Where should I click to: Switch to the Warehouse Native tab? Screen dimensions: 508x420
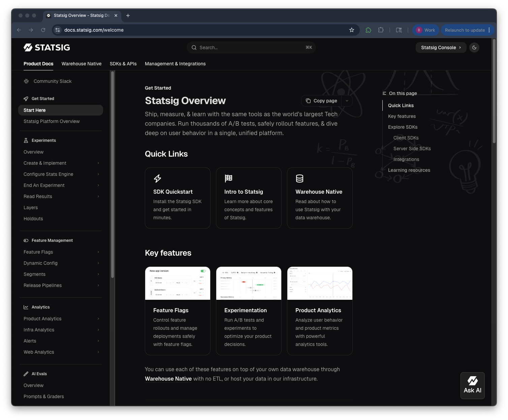82,64
